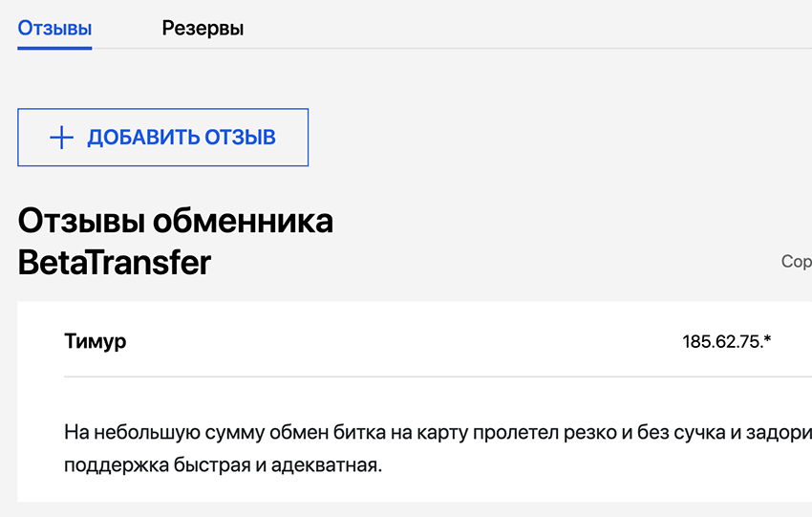
Task: Click the word 'ОТЗЫВ' on the add button
Action: coord(241,138)
